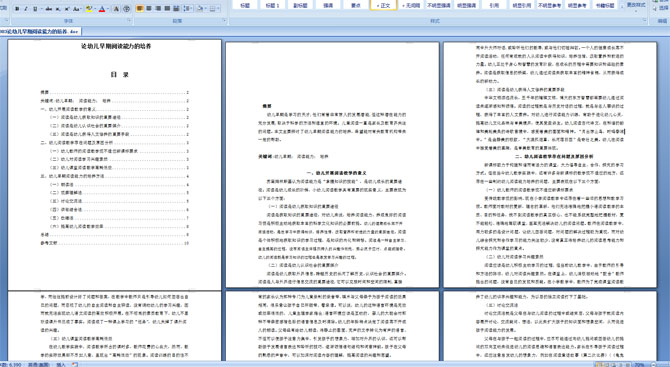Select center alignment icon
This screenshot has width=670, height=367.
149,9
